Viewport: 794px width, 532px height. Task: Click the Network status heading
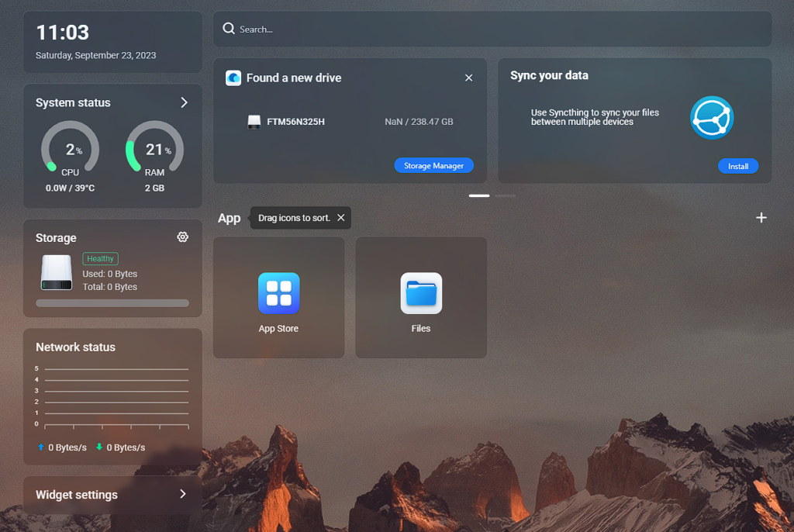tap(75, 347)
